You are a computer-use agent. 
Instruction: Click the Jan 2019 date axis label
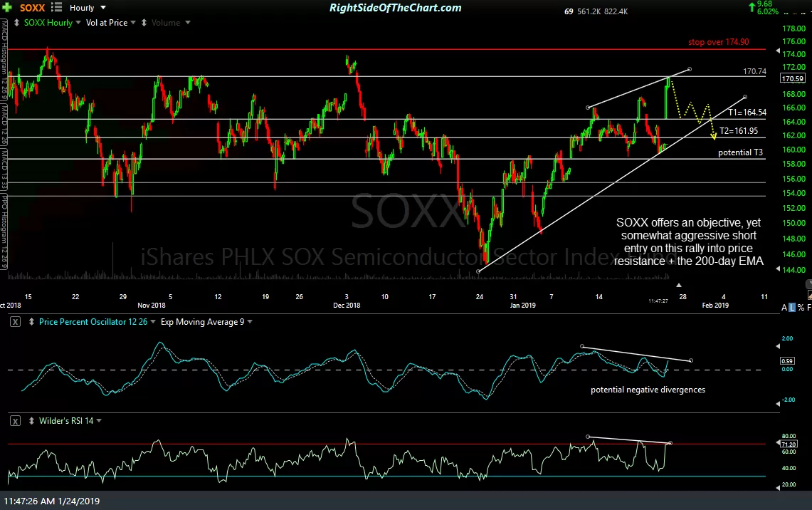tap(522, 306)
